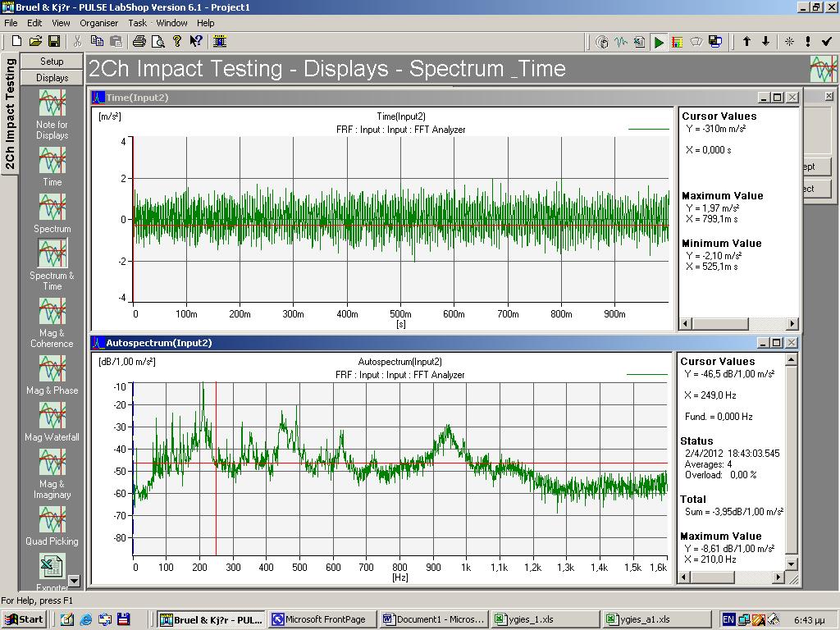Click the black up arrow toolbar icon

pos(746,41)
